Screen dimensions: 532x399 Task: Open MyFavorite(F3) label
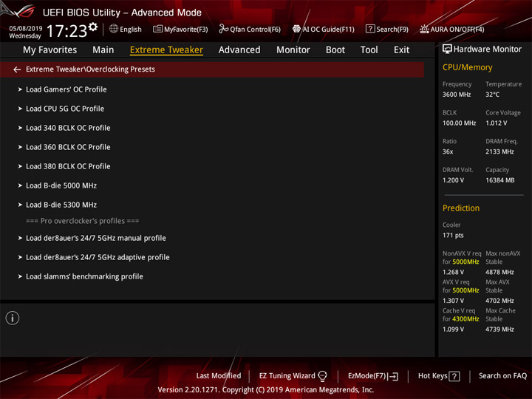[186, 30]
